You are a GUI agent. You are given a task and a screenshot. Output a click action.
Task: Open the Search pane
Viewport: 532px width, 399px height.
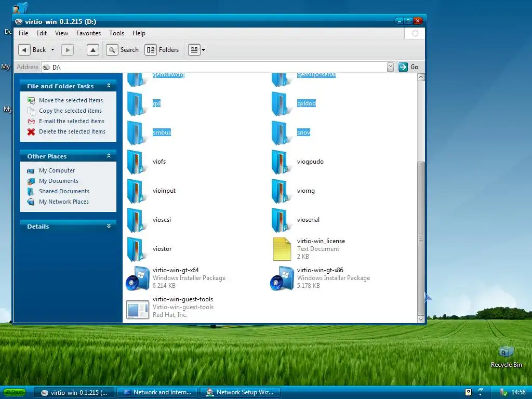(123, 50)
